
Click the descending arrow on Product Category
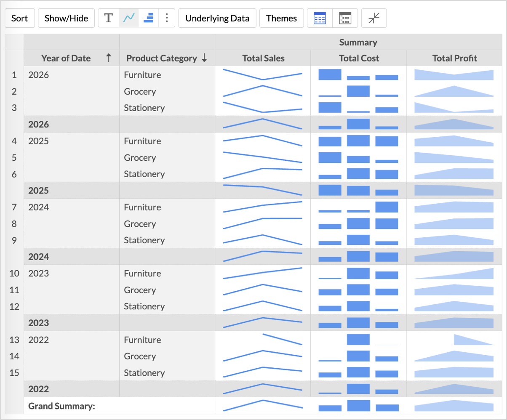204,58
